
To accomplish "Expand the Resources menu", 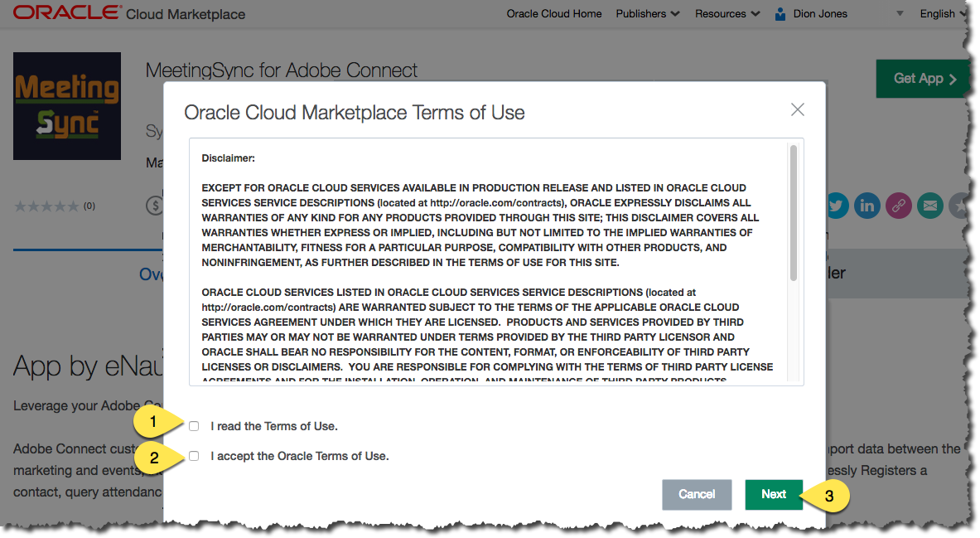I will coord(727,14).
